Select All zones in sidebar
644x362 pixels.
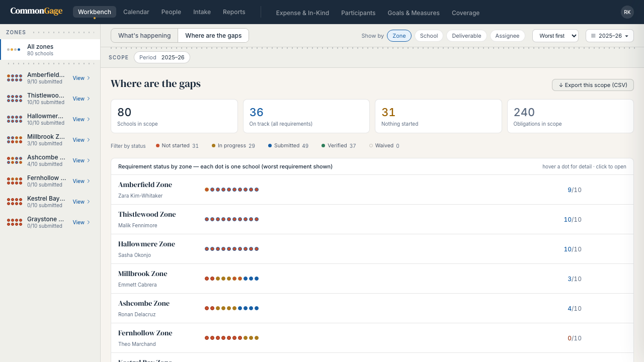[50, 50]
